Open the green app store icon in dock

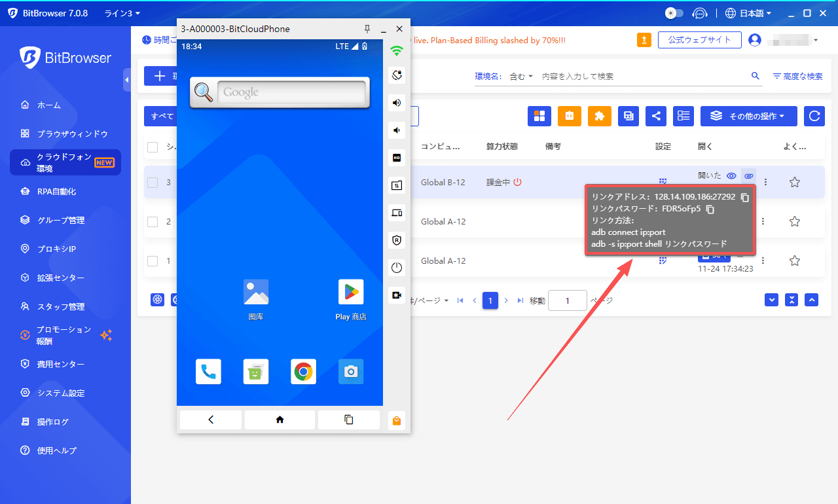256,372
